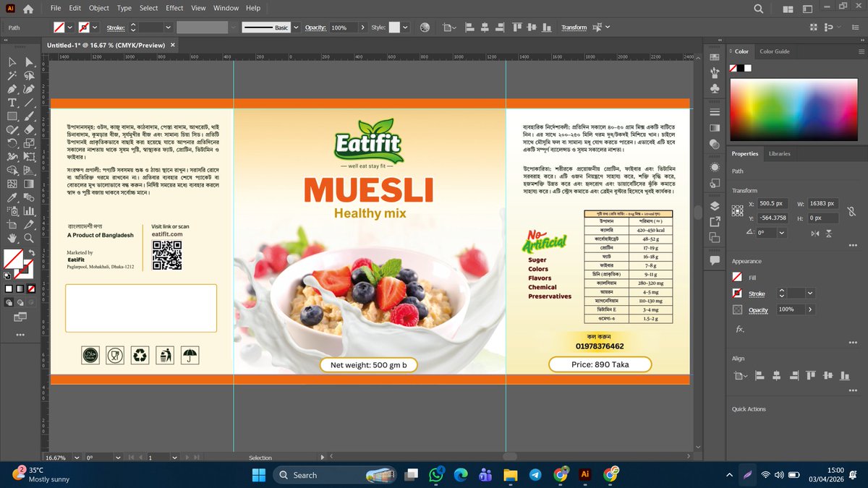This screenshot has width=868, height=488.
Task: Open fill color dropdown in control bar
Action: coord(70,27)
